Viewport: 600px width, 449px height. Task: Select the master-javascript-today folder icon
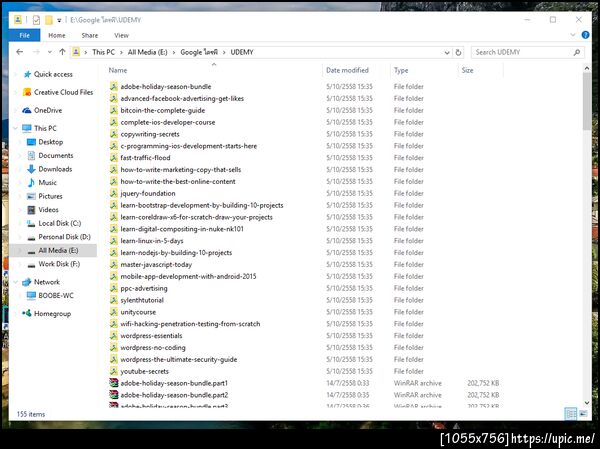[x=114, y=265]
